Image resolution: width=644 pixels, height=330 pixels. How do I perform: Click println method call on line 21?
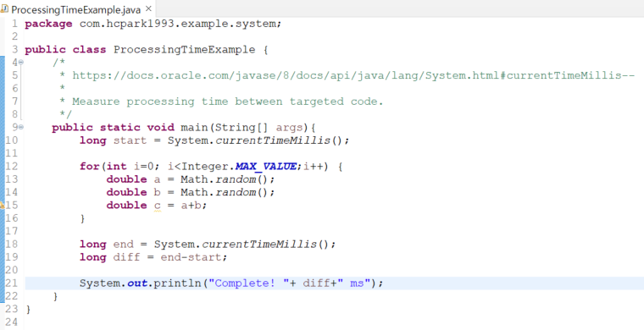177,283
